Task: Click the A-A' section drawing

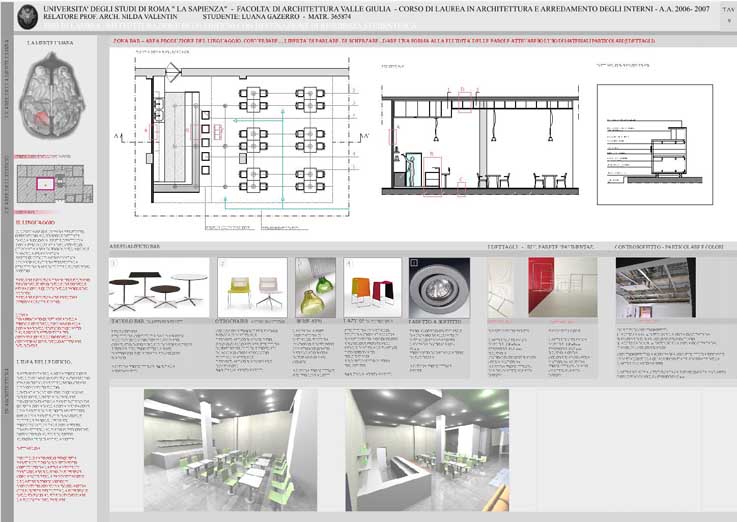Action: (480, 141)
